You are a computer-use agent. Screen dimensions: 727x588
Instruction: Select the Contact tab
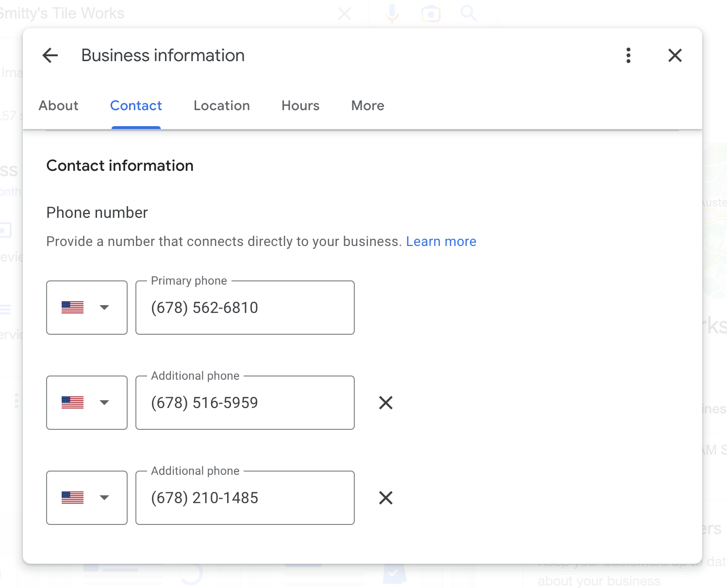pyautogui.click(x=136, y=105)
